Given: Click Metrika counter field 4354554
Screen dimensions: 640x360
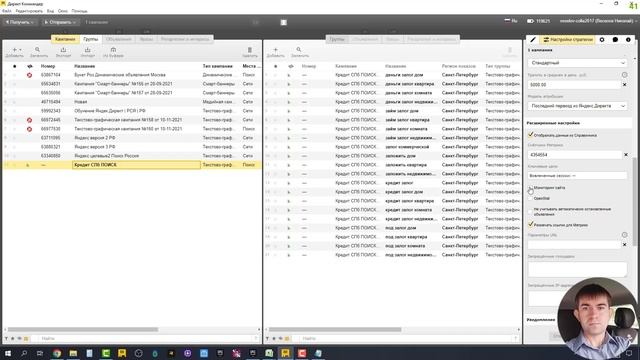Looking at the screenshot, I should point(575,155).
